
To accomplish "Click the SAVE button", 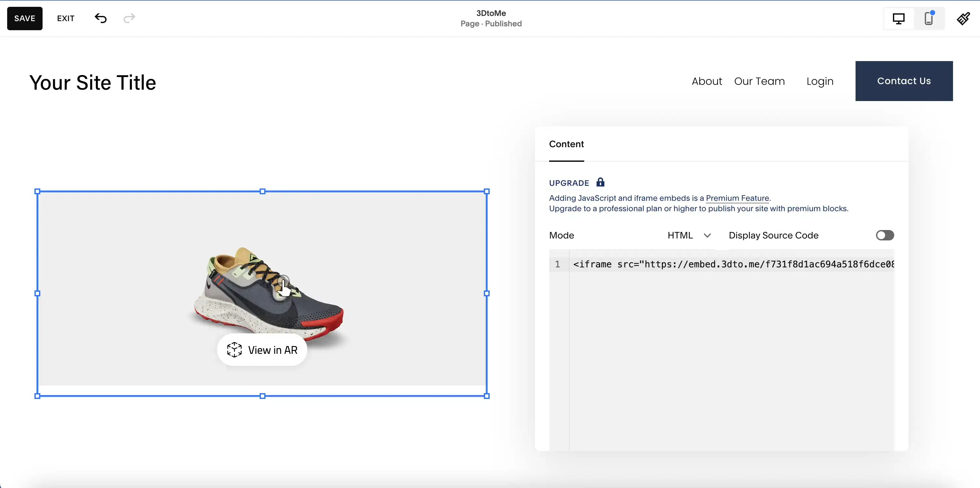I will [25, 19].
